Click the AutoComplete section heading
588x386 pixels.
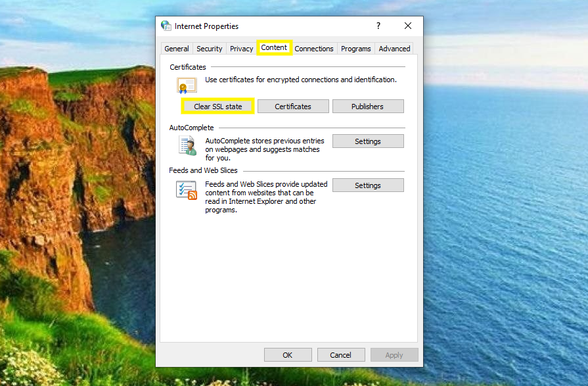coord(191,128)
